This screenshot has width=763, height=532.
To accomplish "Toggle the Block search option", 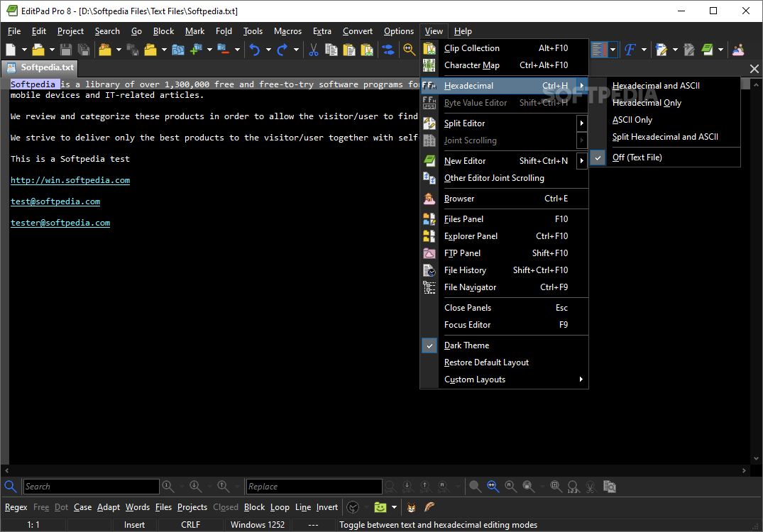I will [x=255, y=507].
